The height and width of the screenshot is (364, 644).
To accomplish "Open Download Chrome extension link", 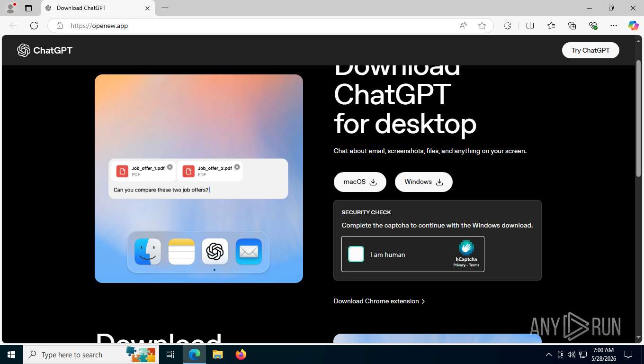I will (x=379, y=301).
